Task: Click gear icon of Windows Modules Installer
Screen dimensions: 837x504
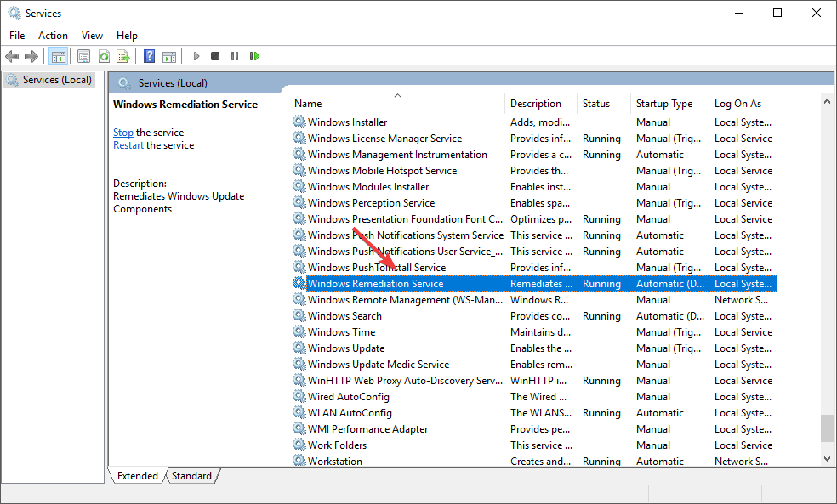Action: 299,186
